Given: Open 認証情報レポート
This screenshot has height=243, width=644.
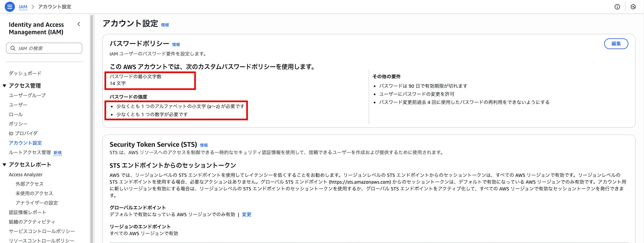Looking at the screenshot, I should tap(27, 212).
